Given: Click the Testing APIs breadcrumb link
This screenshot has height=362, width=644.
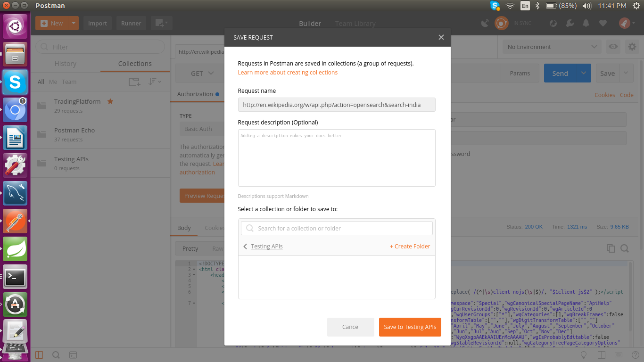Looking at the screenshot, I should pyautogui.click(x=267, y=247).
